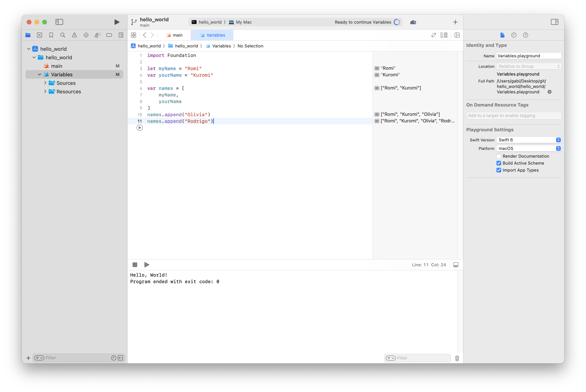Click the stop playground square button
Viewport: 586px width, 392px height.
[135, 265]
